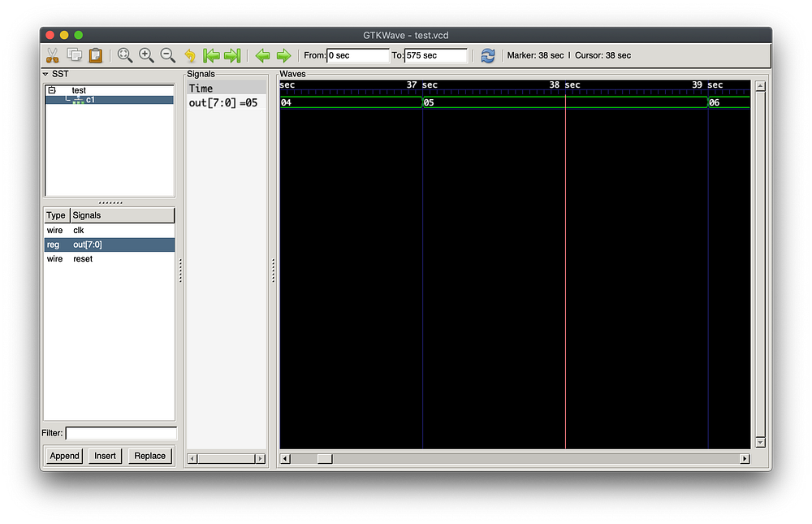
Task: Click the Zoom Fit magnifier icon
Action: point(124,55)
